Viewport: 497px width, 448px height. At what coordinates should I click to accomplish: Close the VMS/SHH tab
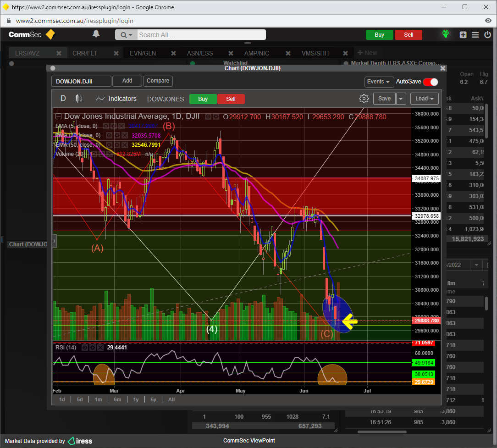(x=346, y=53)
